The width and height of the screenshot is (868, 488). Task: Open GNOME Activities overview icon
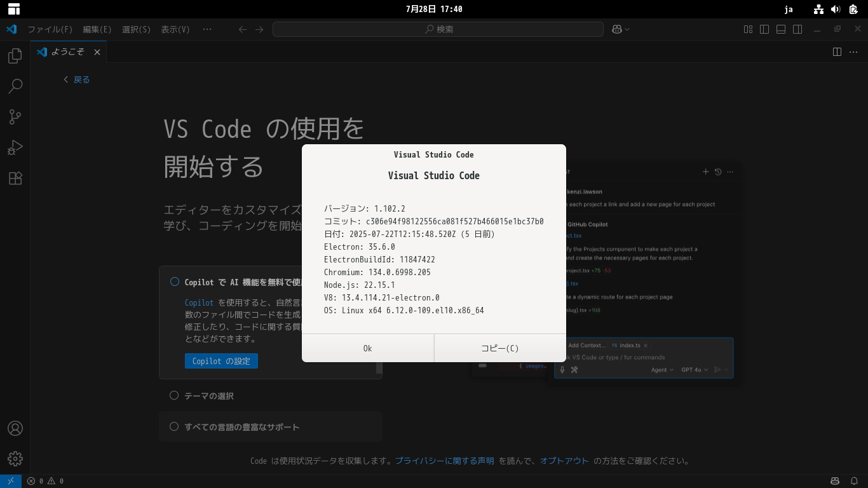14,9
